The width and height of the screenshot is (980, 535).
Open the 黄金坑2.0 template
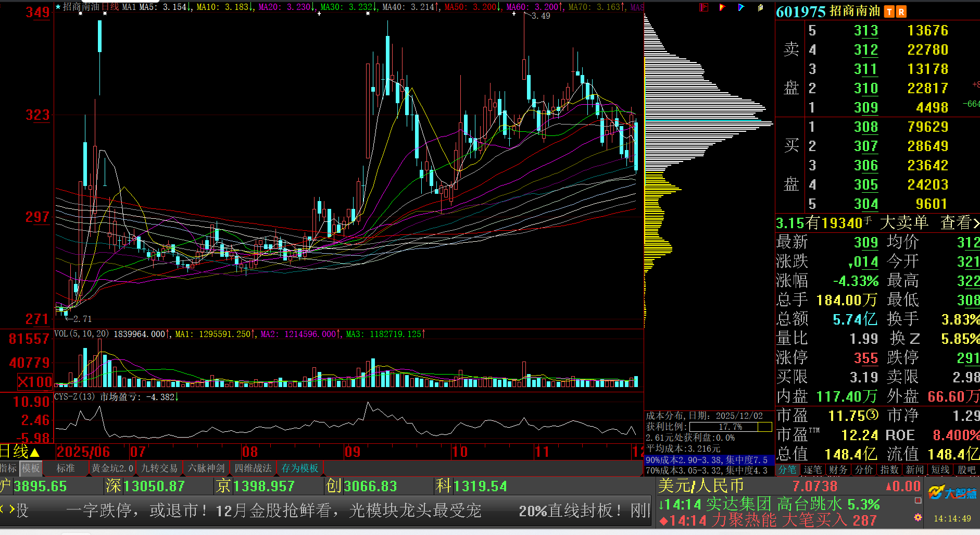(112, 468)
